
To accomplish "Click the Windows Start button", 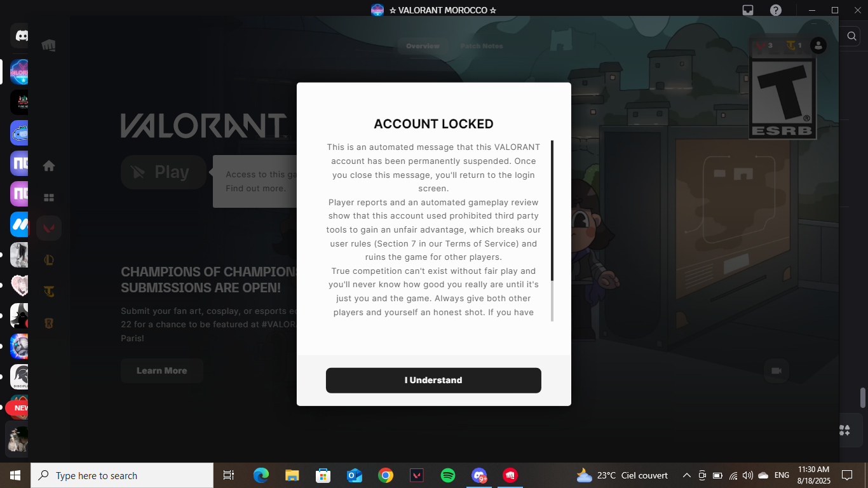I will [x=15, y=475].
